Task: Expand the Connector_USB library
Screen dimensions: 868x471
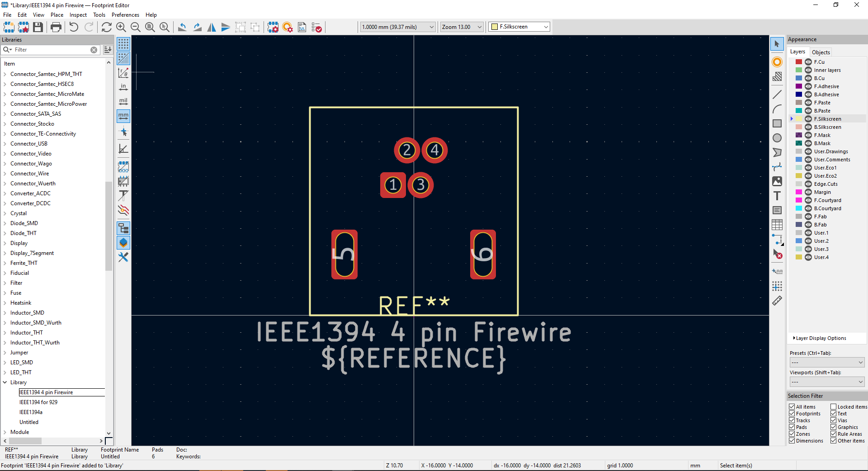Action: click(x=5, y=144)
